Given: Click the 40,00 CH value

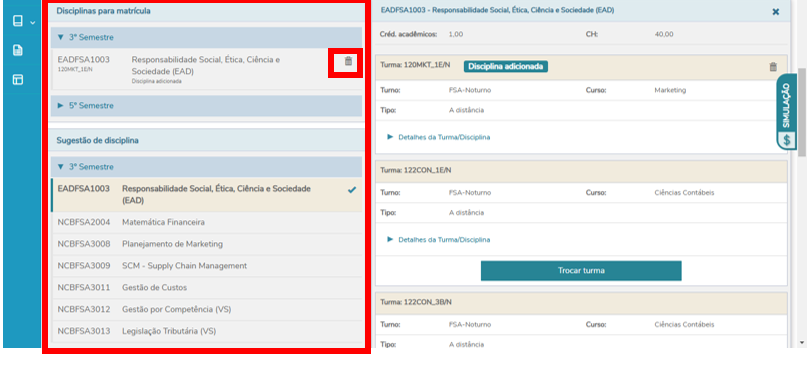Looking at the screenshot, I should pyautogui.click(x=664, y=34).
